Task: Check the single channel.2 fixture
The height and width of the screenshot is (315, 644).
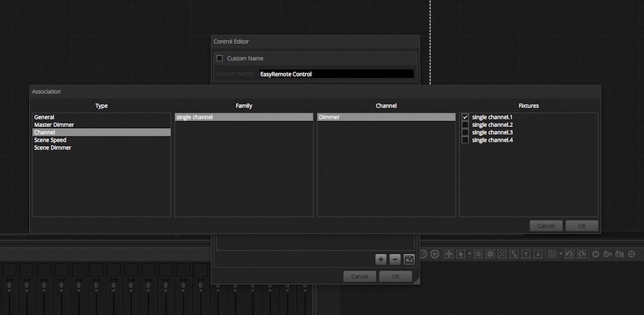Action: click(466, 125)
